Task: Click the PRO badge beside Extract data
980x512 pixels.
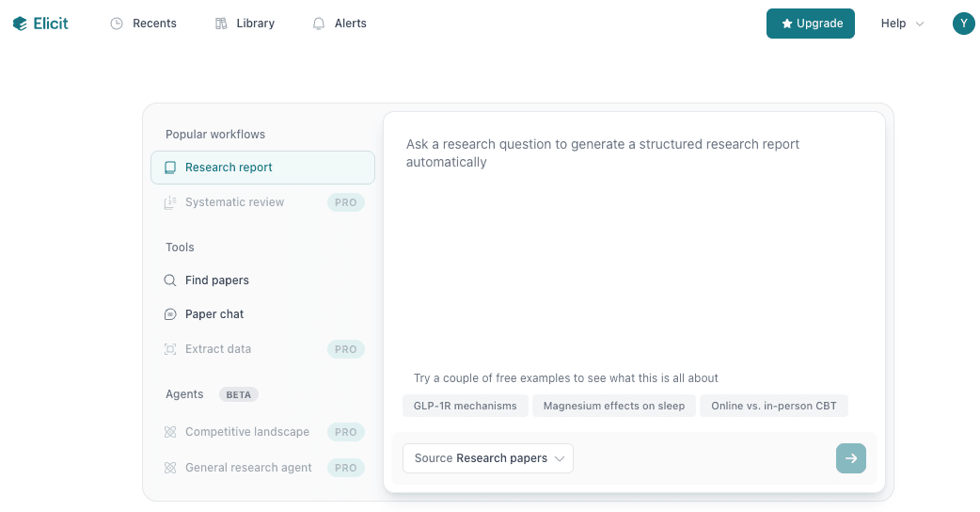Action: point(345,349)
